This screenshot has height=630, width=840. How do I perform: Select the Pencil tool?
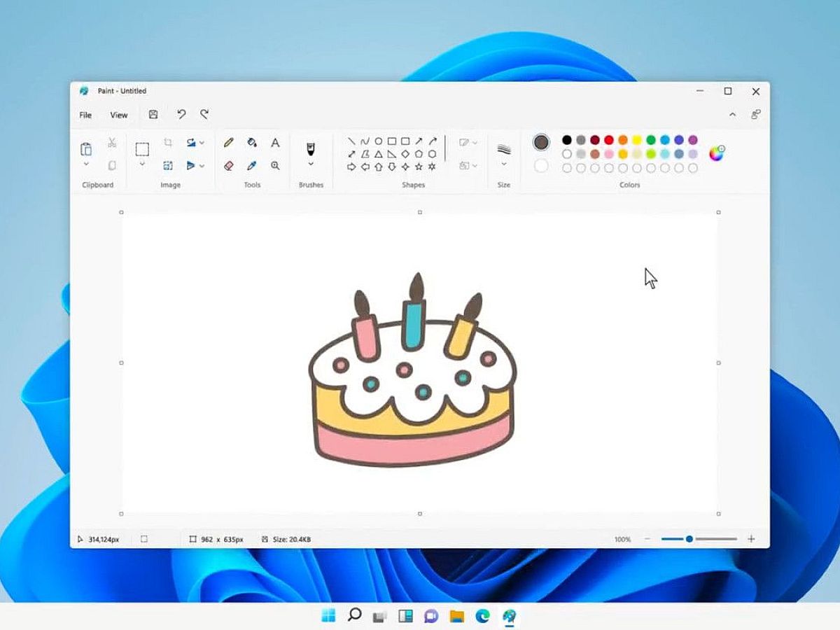pyautogui.click(x=228, y=143)
